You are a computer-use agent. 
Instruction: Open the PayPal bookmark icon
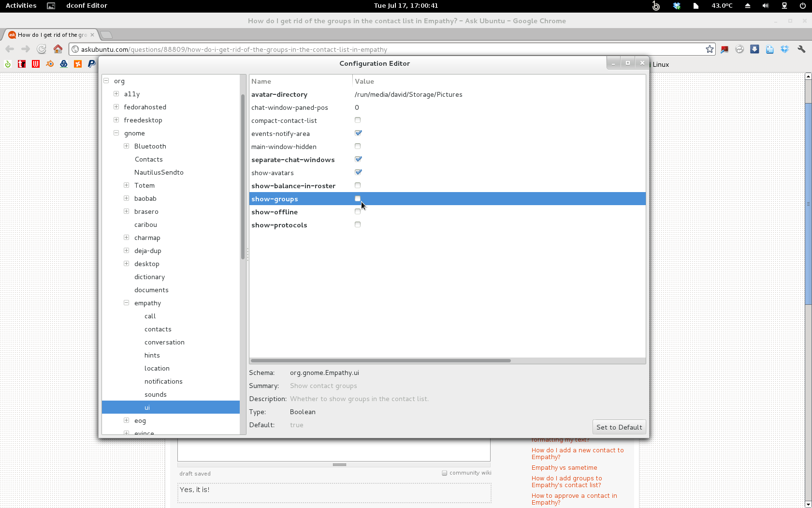tap(91, 64)
